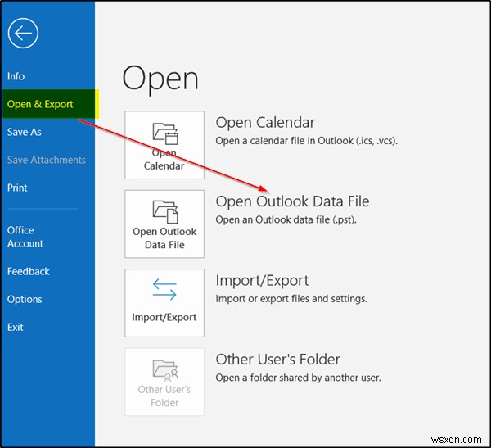Click the Open Calendar heading text
The height and width of the screenshot is (448, 491).
tap(265, 123)
